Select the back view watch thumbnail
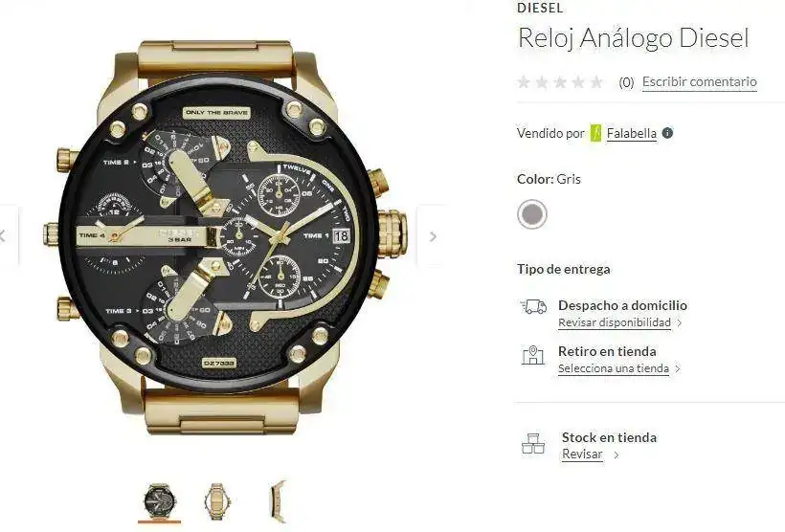The height and width of the screenshot is (532, 785). (x=216, y=501)
